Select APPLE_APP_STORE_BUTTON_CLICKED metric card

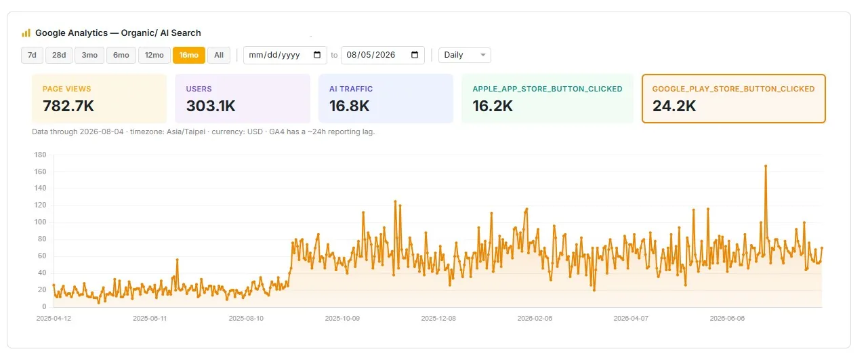[547, 98]
